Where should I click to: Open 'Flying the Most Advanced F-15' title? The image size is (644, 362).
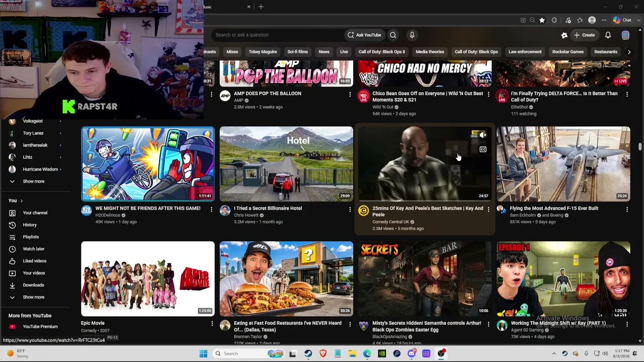[554, 208]
